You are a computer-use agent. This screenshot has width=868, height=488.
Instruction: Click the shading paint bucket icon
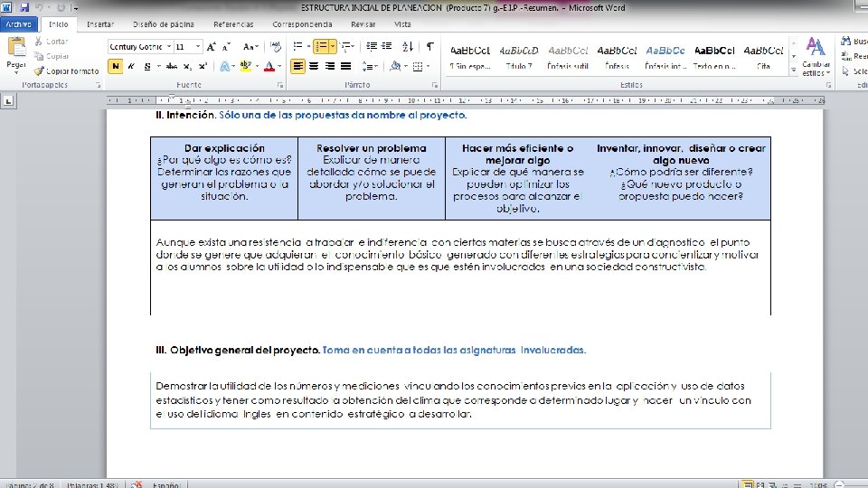(395, 66)
